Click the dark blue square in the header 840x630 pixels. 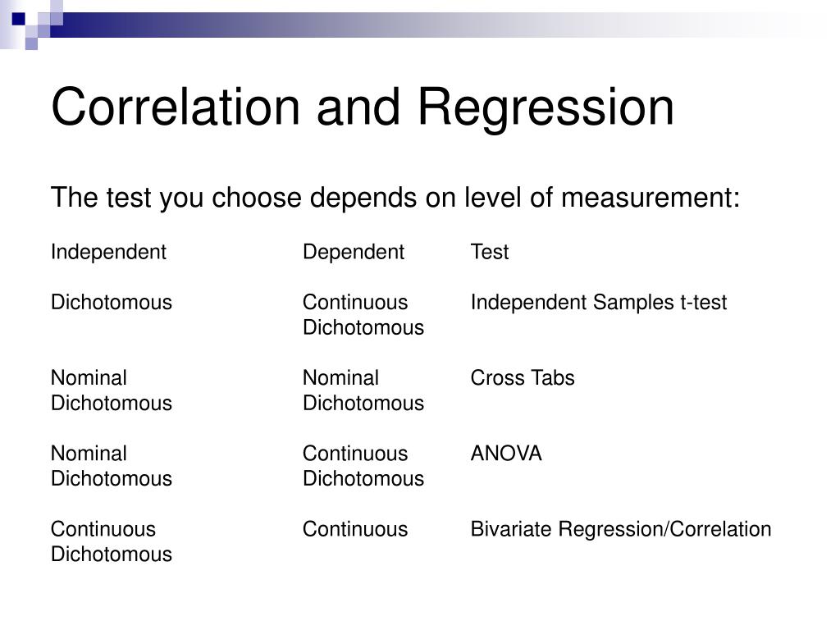(x=19, y=20)
